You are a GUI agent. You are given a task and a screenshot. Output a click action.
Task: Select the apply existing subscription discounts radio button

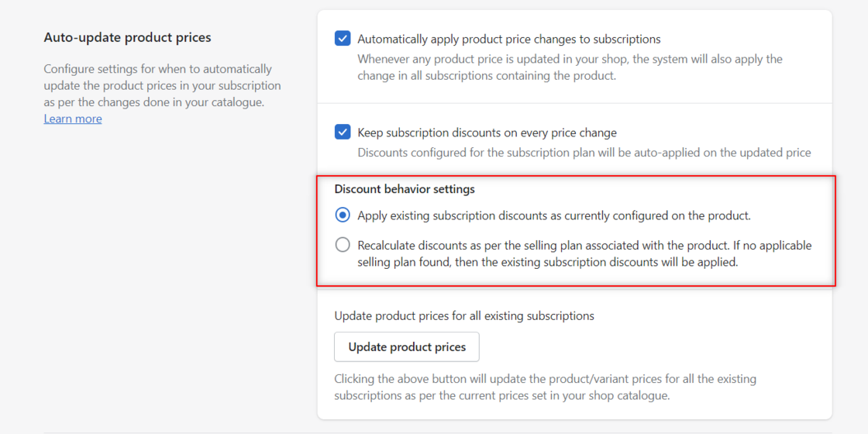click(x=343, y=215)
